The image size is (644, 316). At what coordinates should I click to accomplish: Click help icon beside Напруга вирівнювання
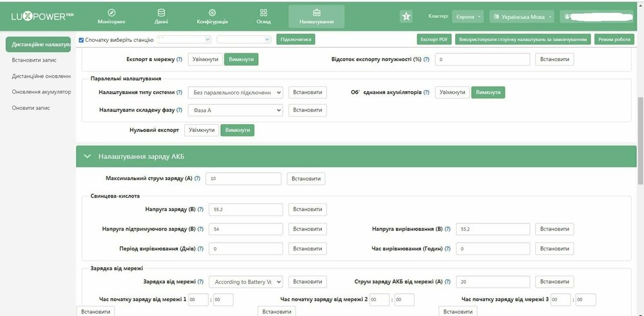[448, 229]
